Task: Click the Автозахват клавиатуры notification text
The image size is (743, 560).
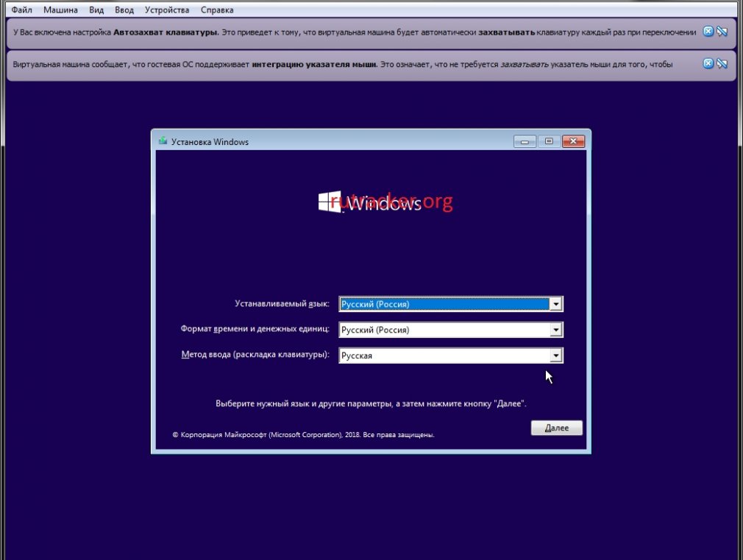Action: pyautogui.click(x=355, y=32)
